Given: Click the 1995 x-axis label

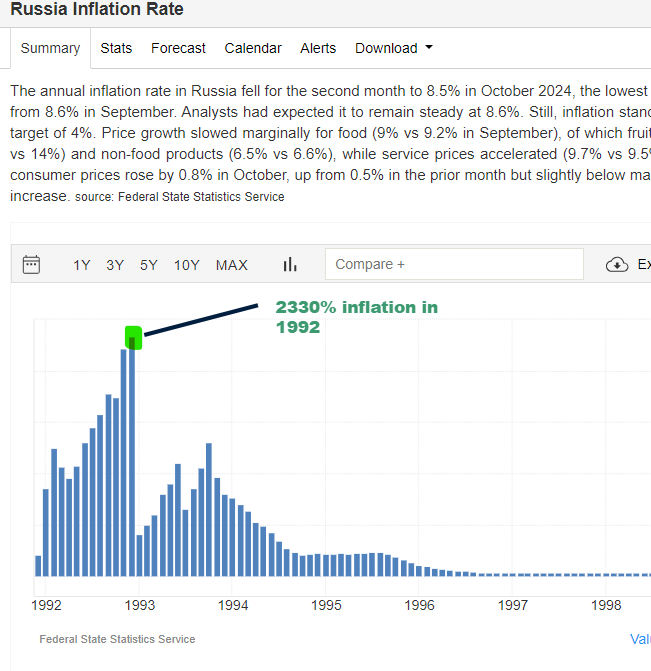Looking at the screenshot, I should (x=326, y=605).
